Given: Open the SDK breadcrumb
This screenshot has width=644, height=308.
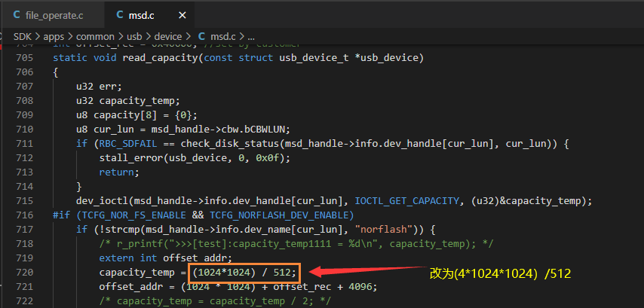Looking at the screenshot, I should (x=22, y=36).
